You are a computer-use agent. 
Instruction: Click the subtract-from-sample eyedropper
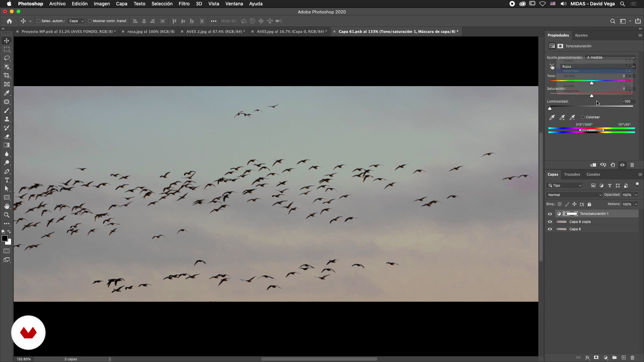pyautogui.click(x=573, y=117)
